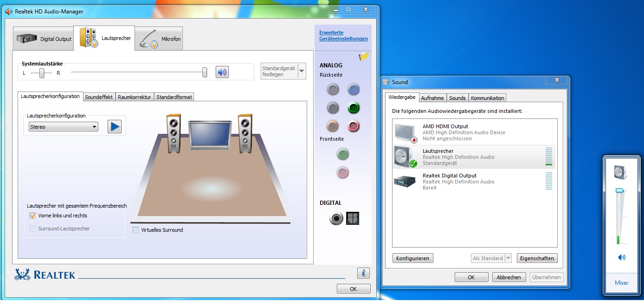This screenshot has height=301, width=644.
Task: Click the L/R balance slider handle
Action: coord(42,73)
